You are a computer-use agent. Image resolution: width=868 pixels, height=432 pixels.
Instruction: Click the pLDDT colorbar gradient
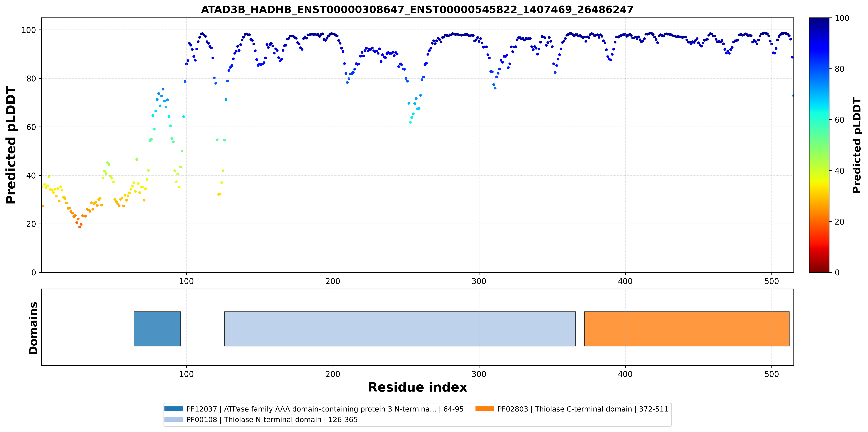point(819,145)
